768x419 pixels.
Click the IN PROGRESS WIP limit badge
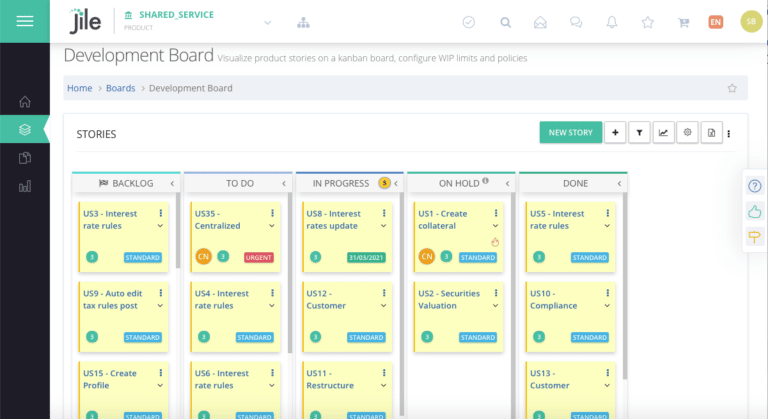click(x=384, y=183)
